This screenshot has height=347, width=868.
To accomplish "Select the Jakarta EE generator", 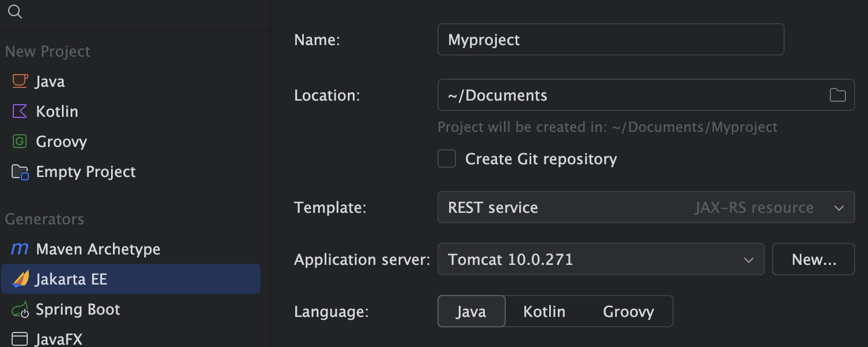I will coord(72,279).
